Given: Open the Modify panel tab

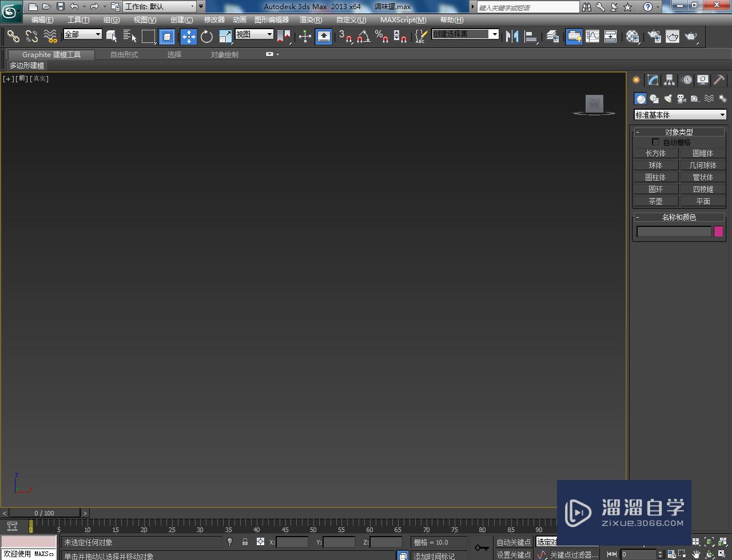Looking at the screenshot, I should point(653,80).
